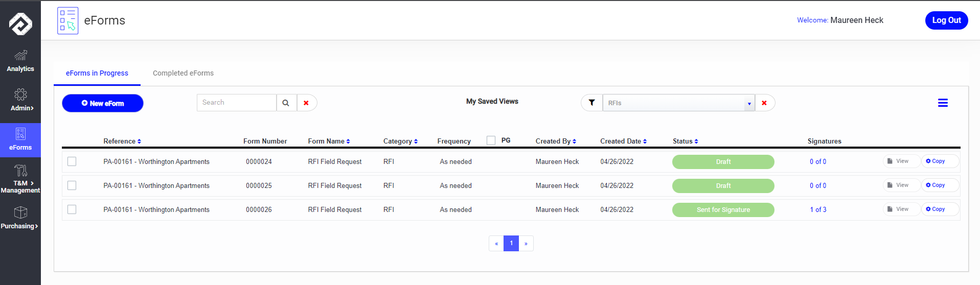Sort by the Category column
Screen dimensions: 980x285
[x=401, y=141]
